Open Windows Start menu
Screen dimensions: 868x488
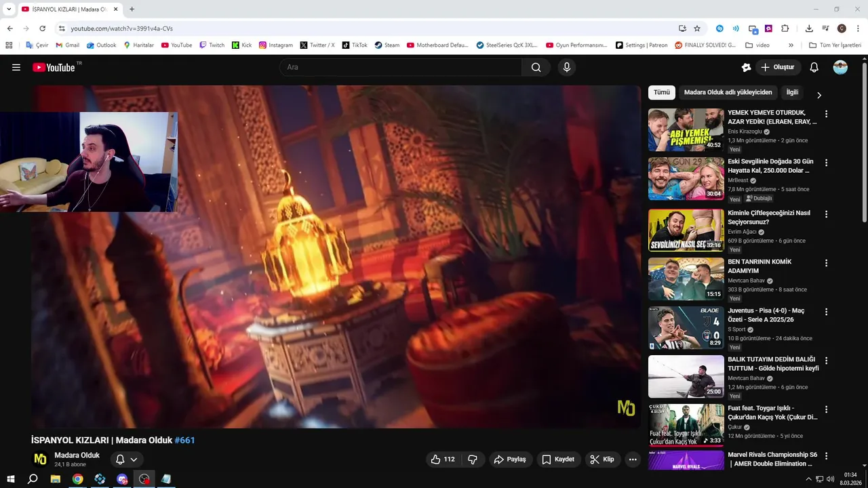point(10,479)
